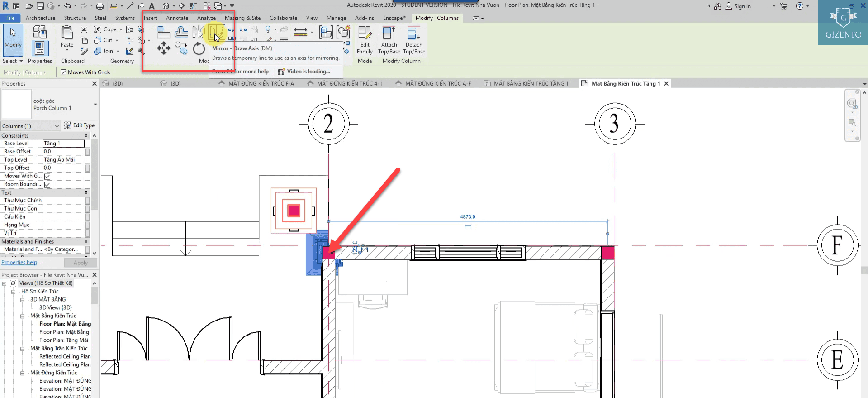Open the Systems ribbon tab
Image resolution: width=868 pixels, height=398 pixels.
click(x=125, y=18)
